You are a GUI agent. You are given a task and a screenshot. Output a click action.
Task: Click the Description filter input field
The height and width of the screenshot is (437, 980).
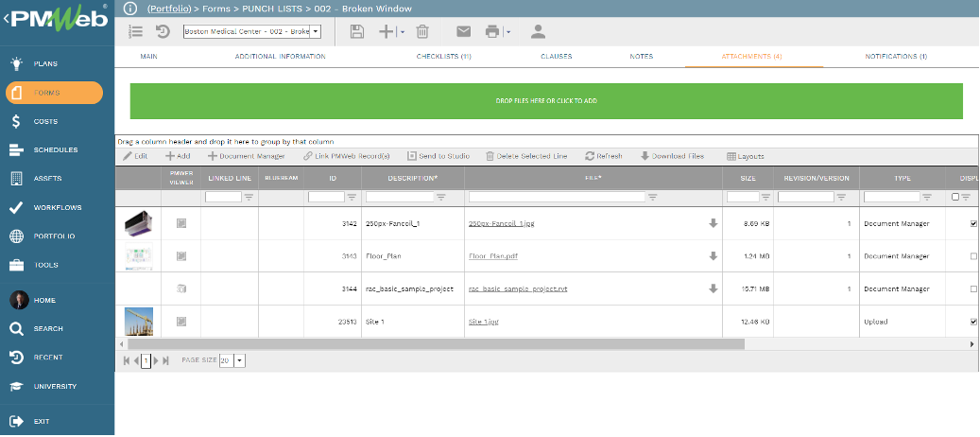[400, 197]
